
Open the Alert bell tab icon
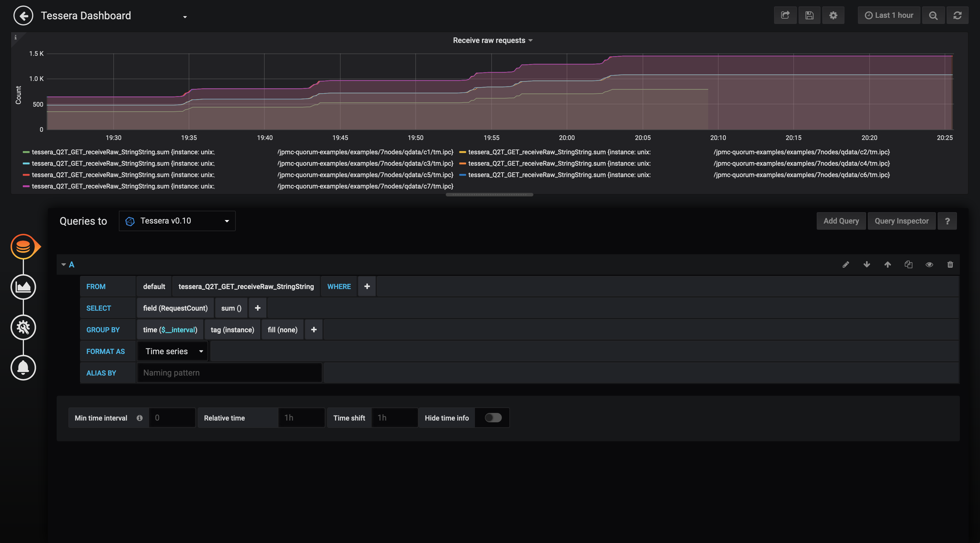[x=23, y=368]
